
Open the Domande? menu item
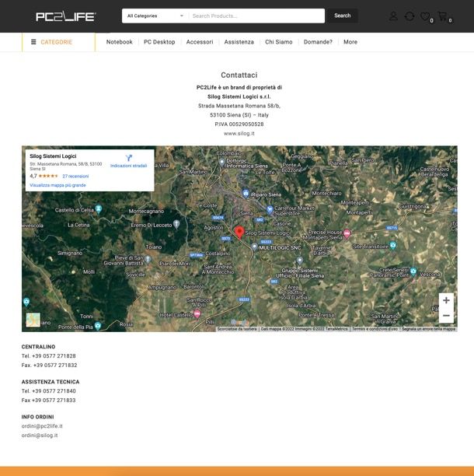click(318, 42)
